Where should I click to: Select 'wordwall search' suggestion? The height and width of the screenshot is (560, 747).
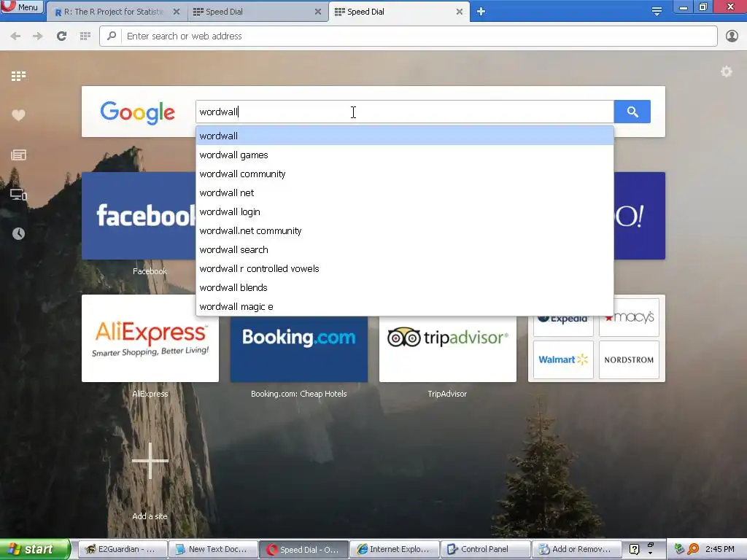[x=404, y=250]
